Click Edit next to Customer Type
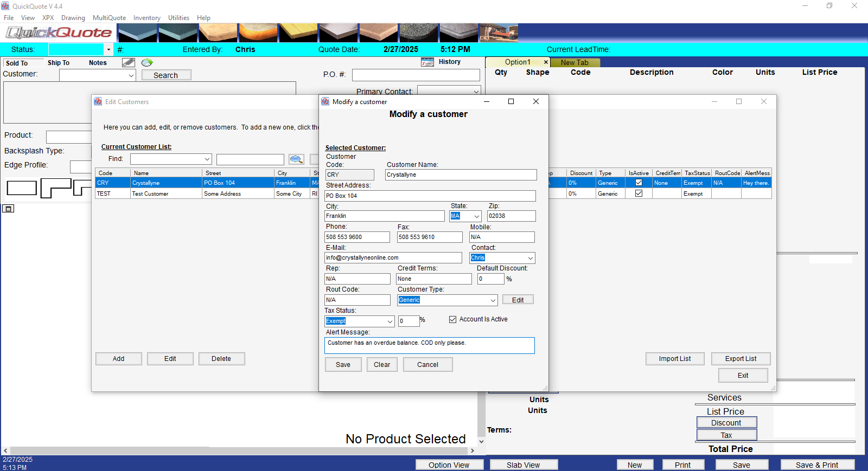 [518, 300]
